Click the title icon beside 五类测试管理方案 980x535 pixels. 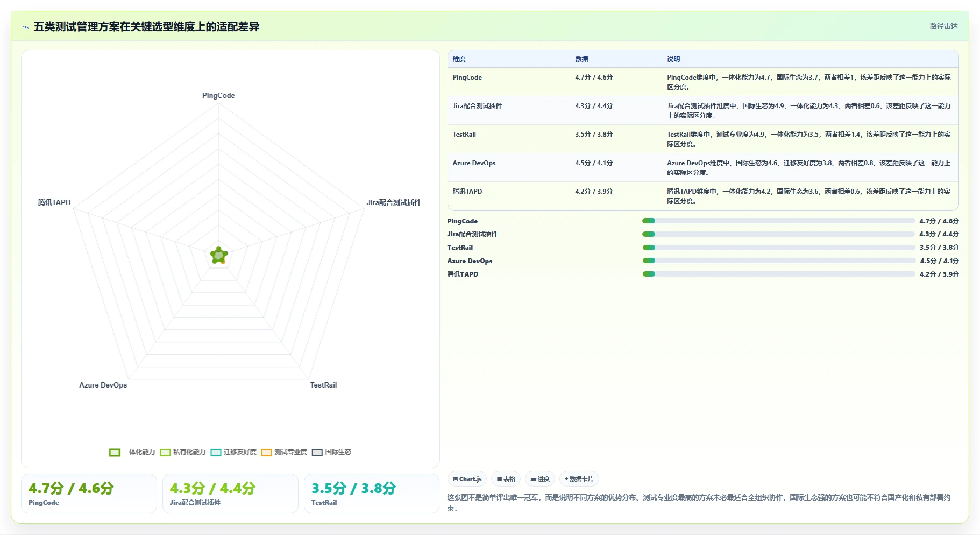coord(25,27)
